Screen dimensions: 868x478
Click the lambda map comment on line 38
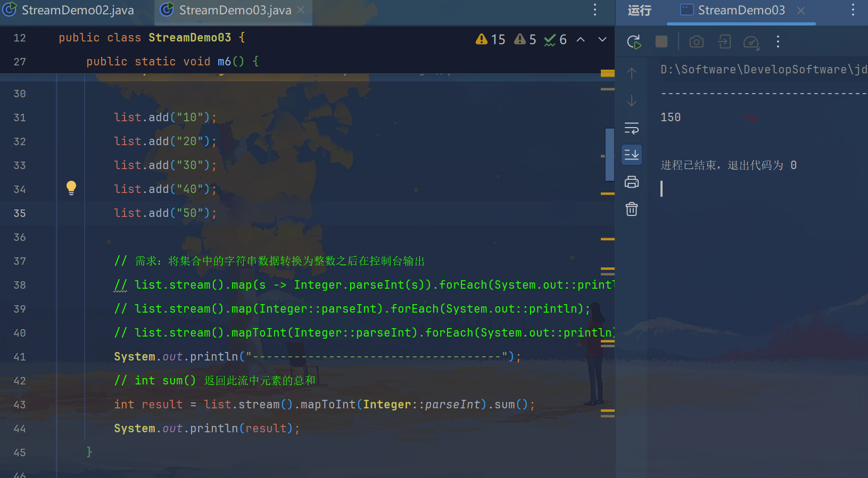tap(365, 285)
